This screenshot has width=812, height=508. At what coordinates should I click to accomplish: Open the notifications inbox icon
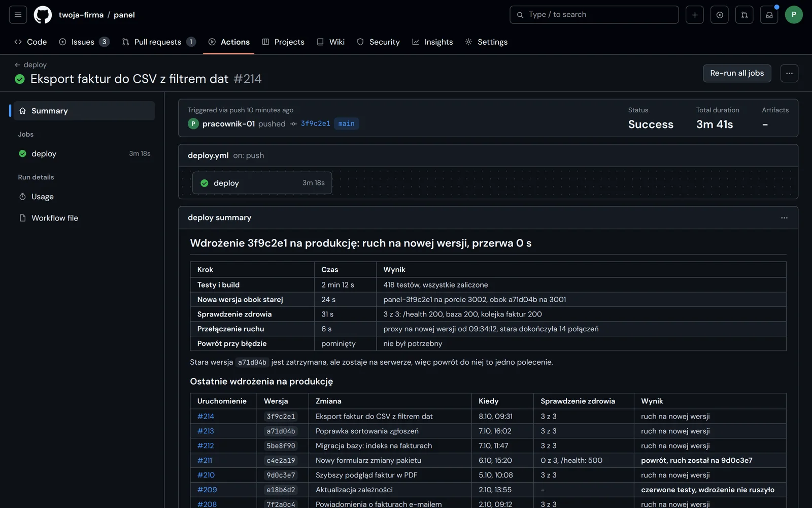[x=769, y=15]
